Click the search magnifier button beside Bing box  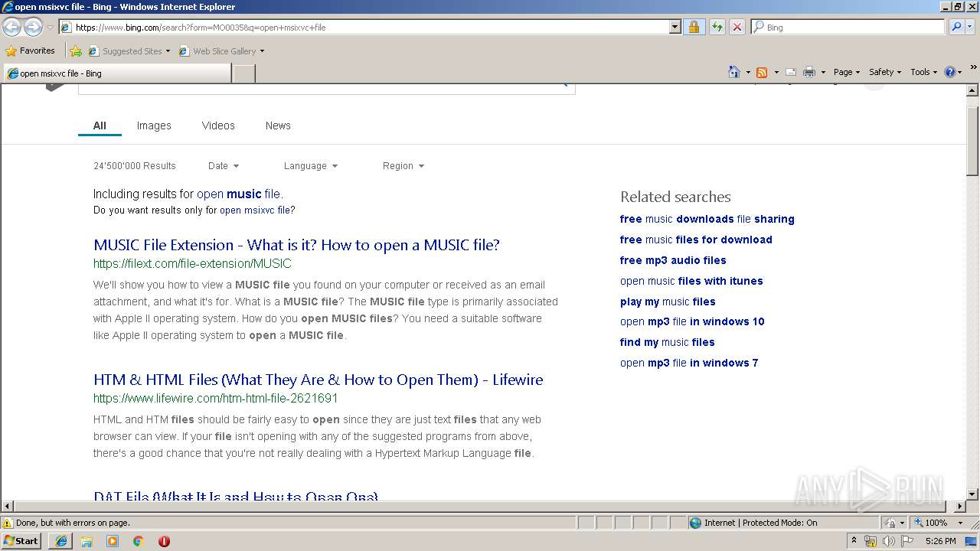(x=955, y=27)
